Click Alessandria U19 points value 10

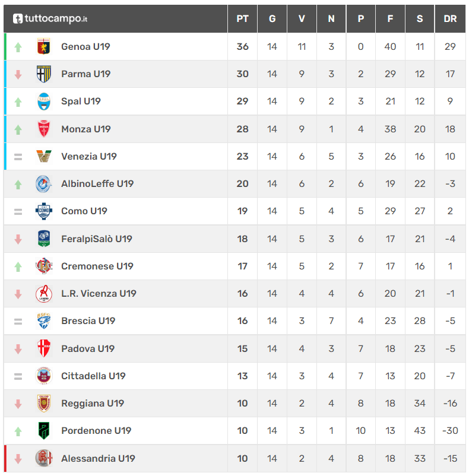click(242, 458)
